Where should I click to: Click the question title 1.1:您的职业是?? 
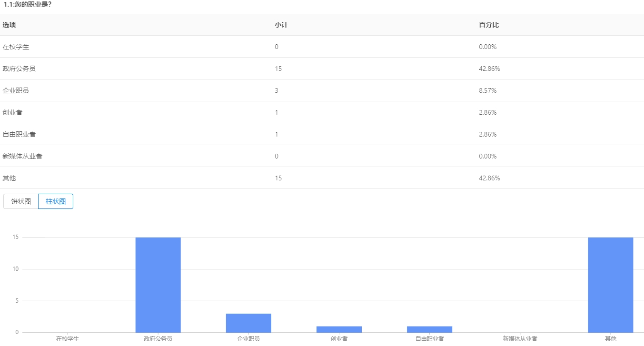coord(28,4)
